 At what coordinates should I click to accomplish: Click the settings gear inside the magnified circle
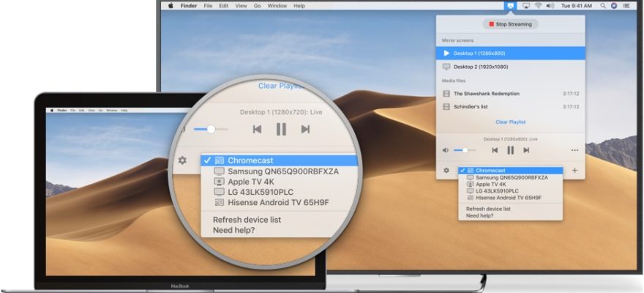(x=182, y=160)
